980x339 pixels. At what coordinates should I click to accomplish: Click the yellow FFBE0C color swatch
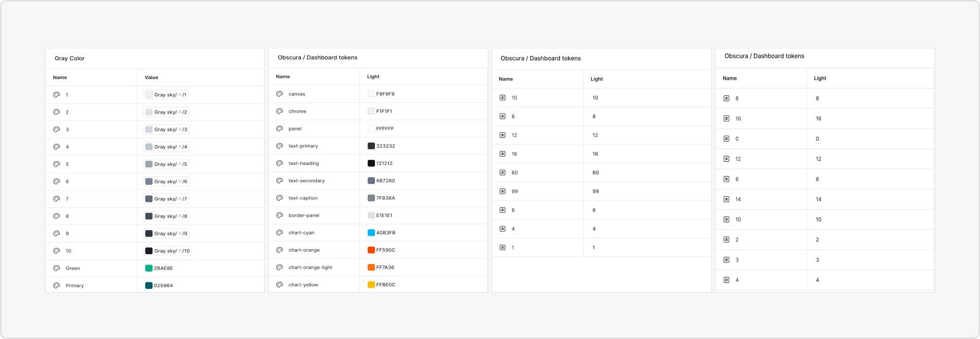click(371, 285)
